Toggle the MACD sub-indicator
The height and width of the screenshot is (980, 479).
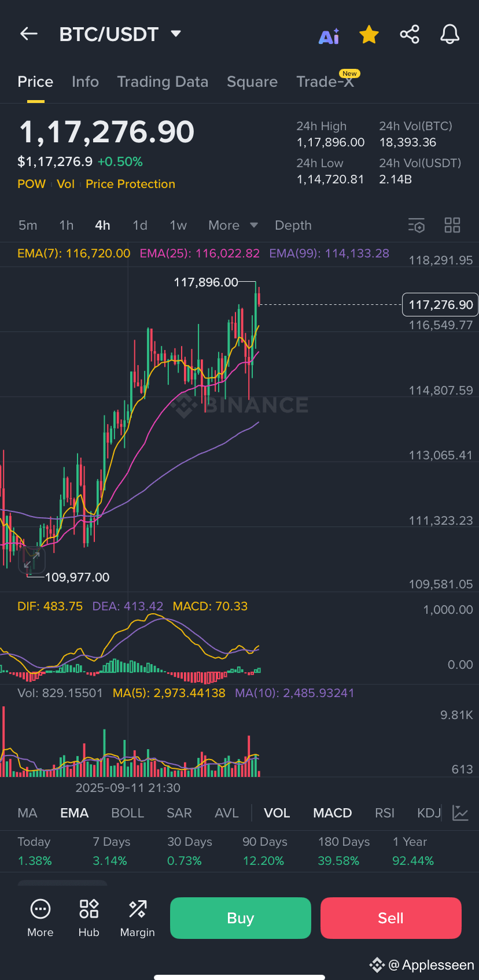coord(333,813)
